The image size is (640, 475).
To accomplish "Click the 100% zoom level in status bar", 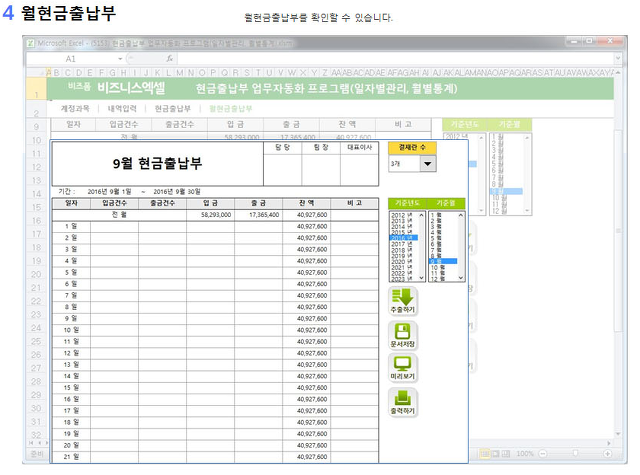I will [x=525, y=453].
